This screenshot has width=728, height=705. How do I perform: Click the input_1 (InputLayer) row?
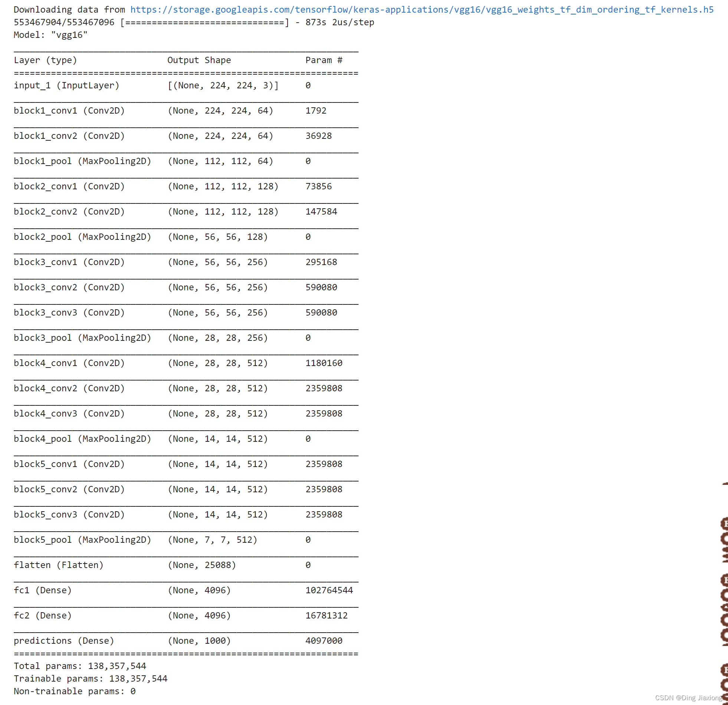coord(66,85)
